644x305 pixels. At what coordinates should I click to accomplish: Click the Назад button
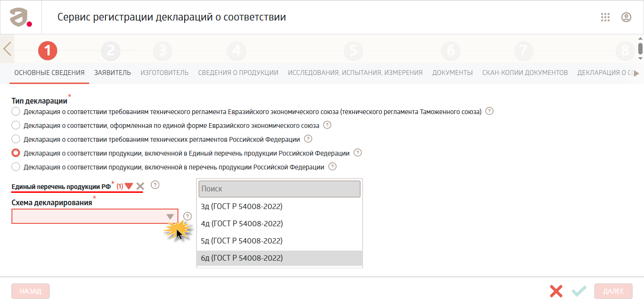31,291
